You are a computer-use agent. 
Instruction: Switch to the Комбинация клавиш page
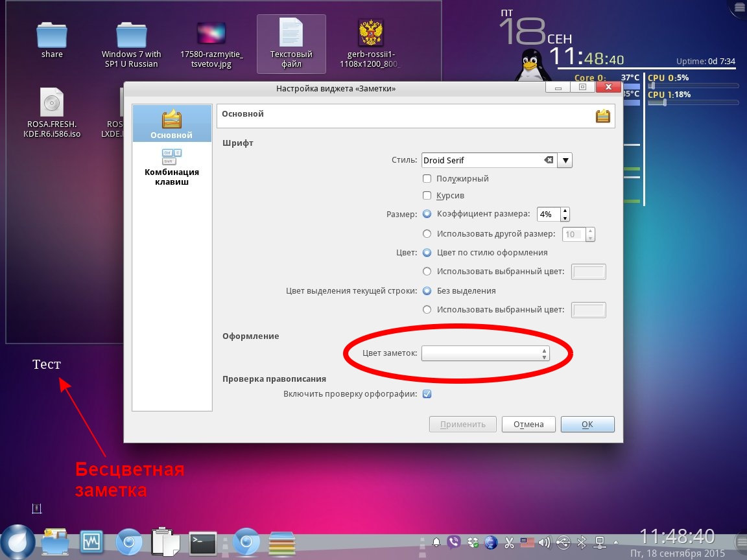point(171,167)
